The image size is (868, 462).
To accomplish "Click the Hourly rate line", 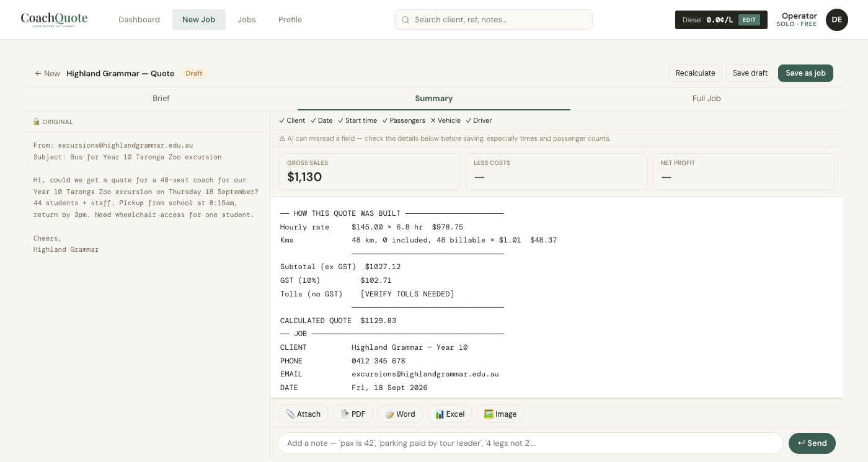I will (371, 227).
